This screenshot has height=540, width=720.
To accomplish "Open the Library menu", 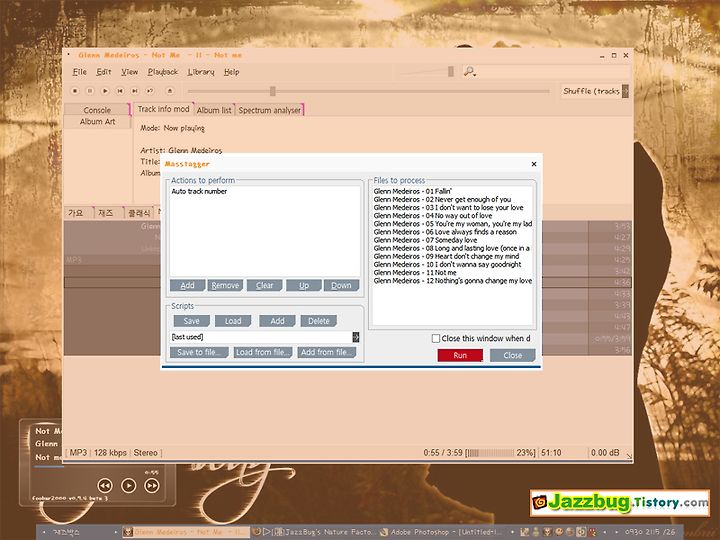I will point(201,72).
